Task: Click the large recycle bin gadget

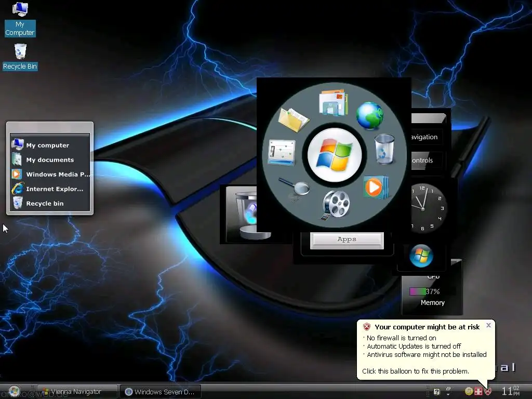Action: [x=242, y=214]
